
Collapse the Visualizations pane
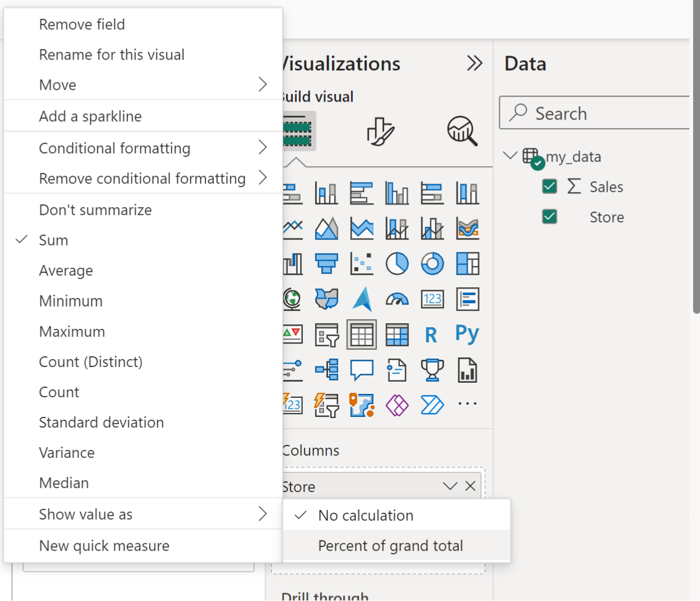click(475, 63)
